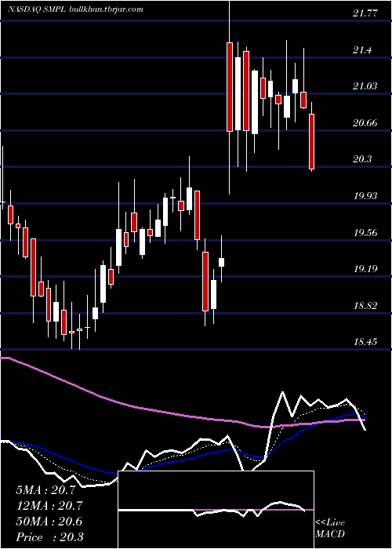
Task: Click the bullkhan.tbrjar.com source label
Action: (x=107, y=9)
